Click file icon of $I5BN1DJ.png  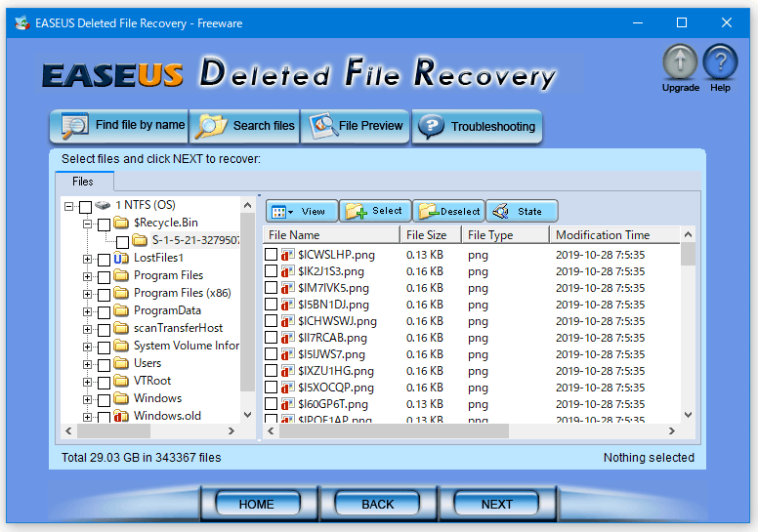(x=288, y=305)
